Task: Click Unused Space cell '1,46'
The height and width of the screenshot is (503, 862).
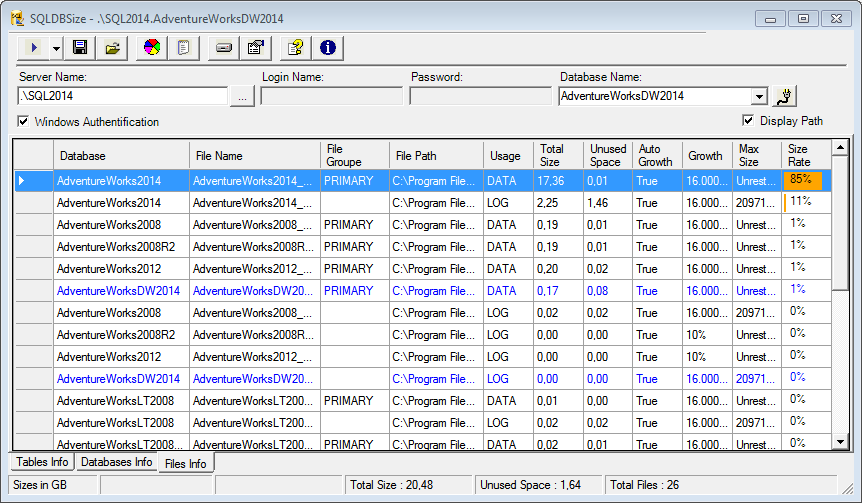Action: pos(609,202)
